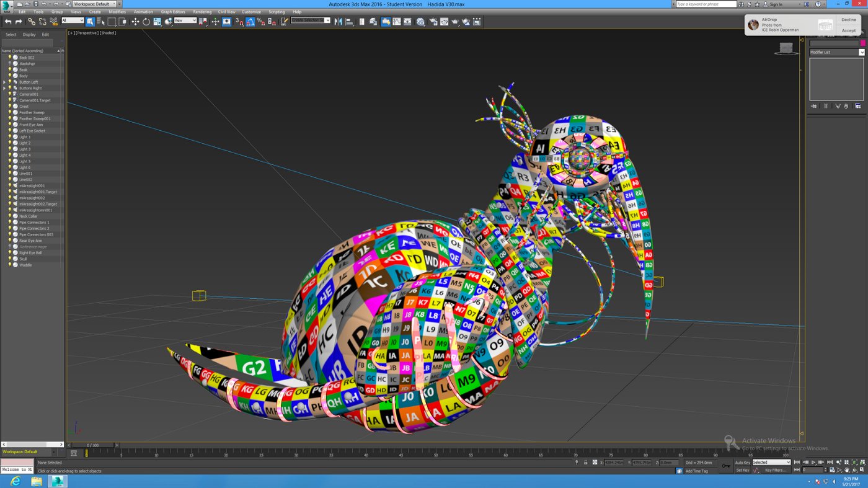Viewport: 868px width, 488px height.
Task: Toggle visibility bulb of Neck Collar
Action: (x=11, y=216)
